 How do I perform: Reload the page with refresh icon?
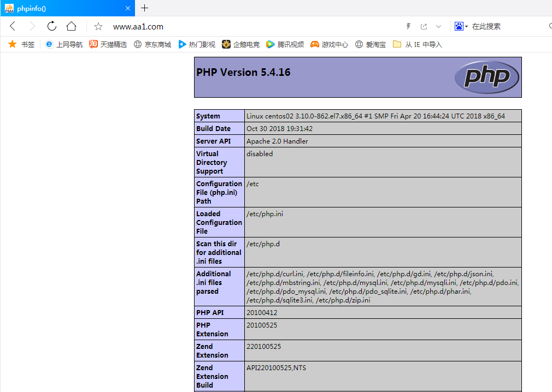tap(52, 26)
